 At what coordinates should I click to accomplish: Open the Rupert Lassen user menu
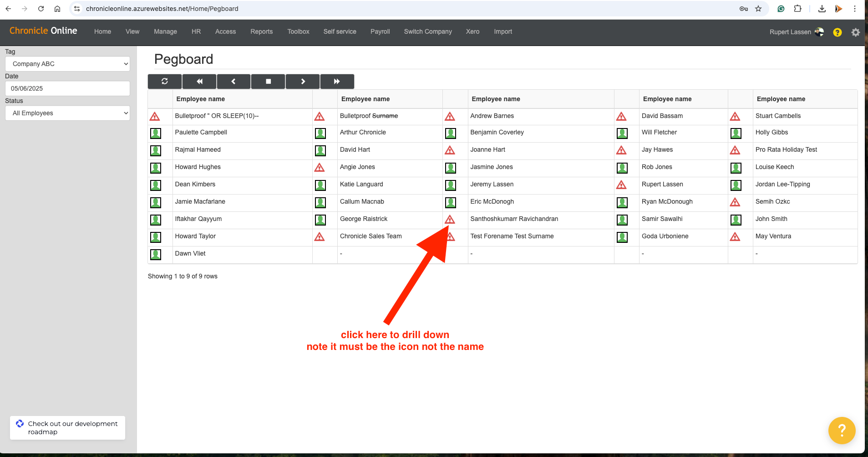[796, 32]
